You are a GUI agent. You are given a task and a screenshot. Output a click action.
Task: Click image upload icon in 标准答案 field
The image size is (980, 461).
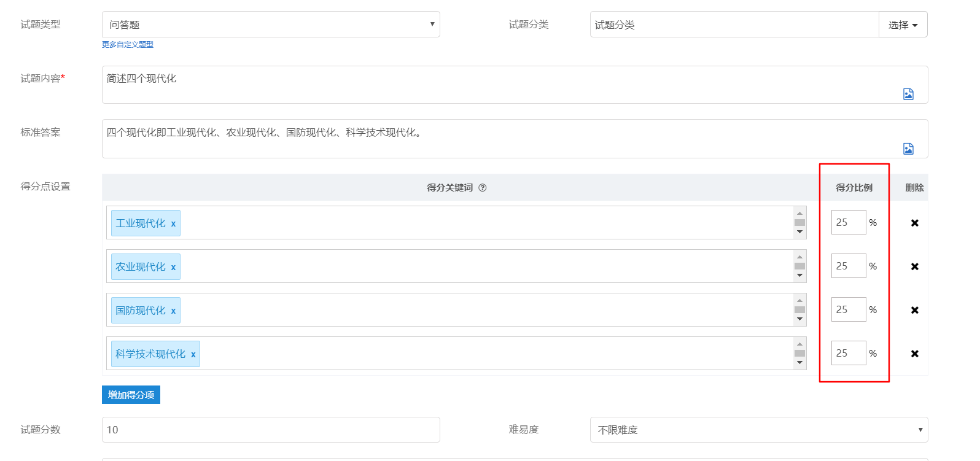[908, 149]
